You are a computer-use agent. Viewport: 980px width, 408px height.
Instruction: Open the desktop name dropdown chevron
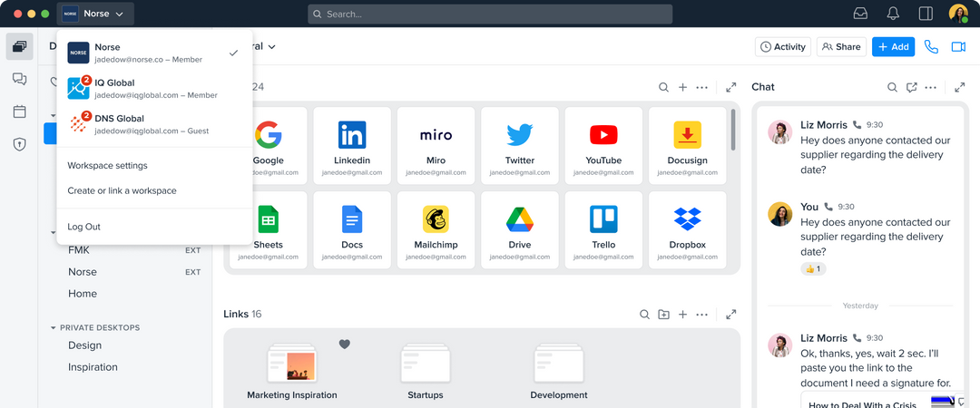tap(272, 47)
